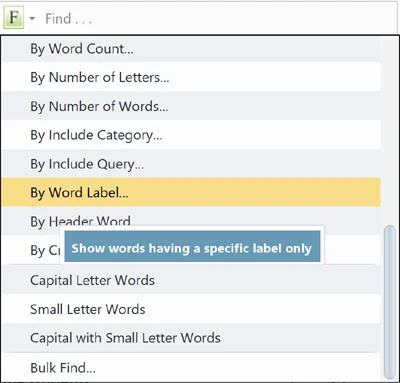Filter by Capital Letter Words
The image size is (400, 383).
pyautogui.click(x=191, y=280)
